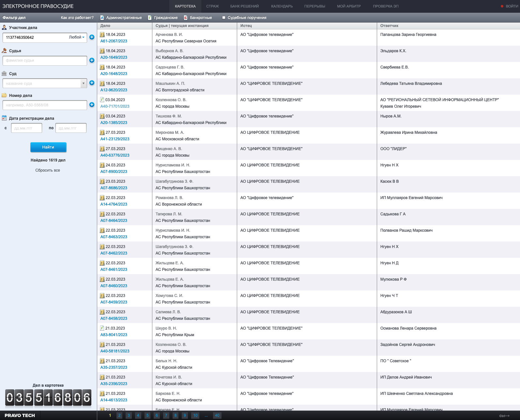
Task: Add another case participant with plus icon
Action: point(92,37)
